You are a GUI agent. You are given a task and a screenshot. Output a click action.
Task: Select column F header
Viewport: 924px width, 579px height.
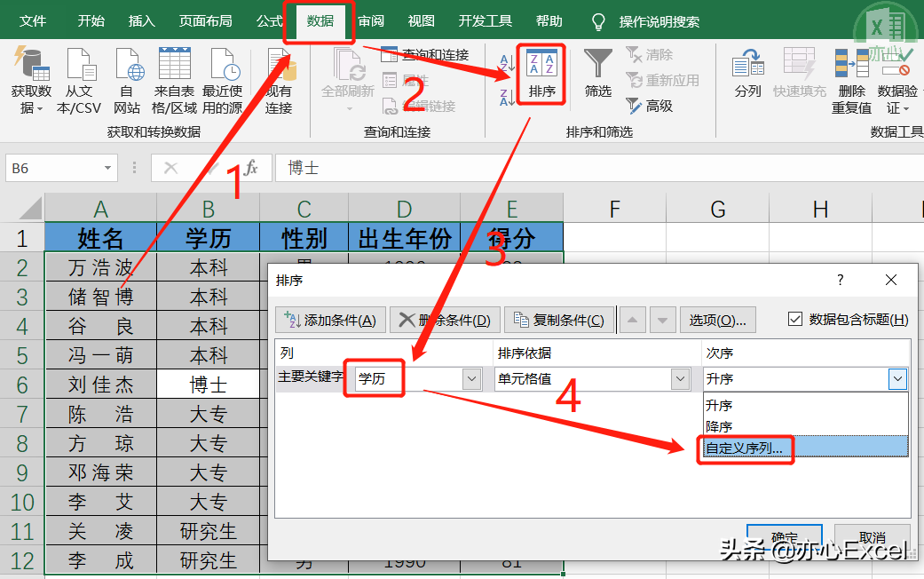coord(614,209)
